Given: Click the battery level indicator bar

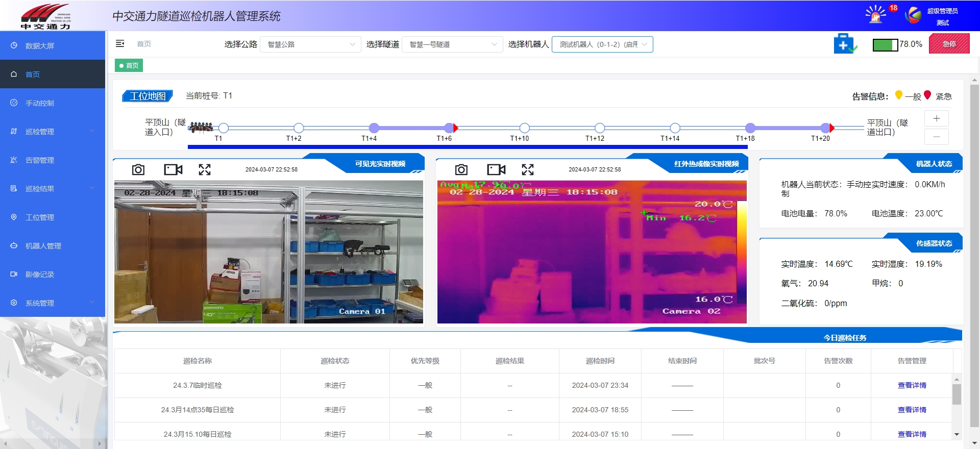Looking at the screenshot, I should (x=886, y=45).
